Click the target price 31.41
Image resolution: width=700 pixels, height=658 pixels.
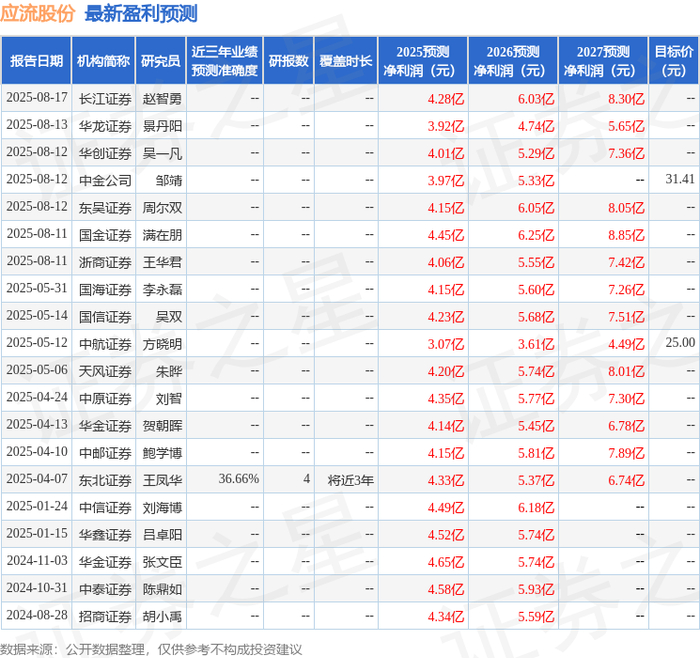(680, 179)
